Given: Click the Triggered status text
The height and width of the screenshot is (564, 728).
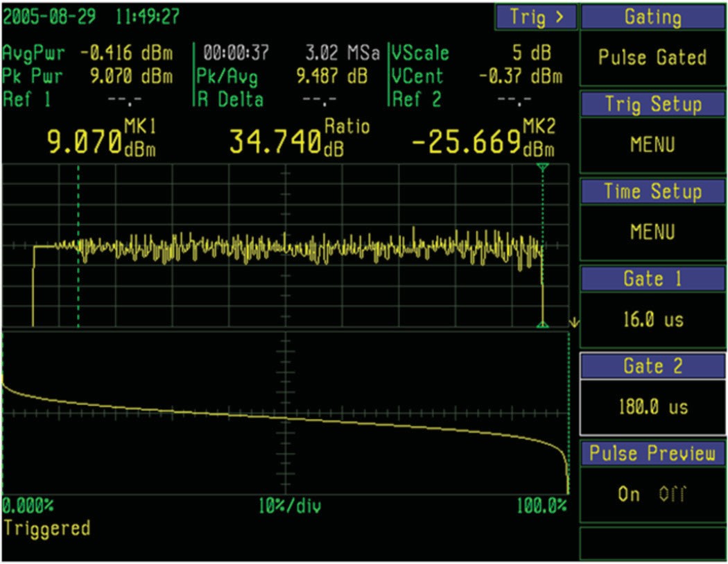Looking at the screenshot, I should (47, 529).
